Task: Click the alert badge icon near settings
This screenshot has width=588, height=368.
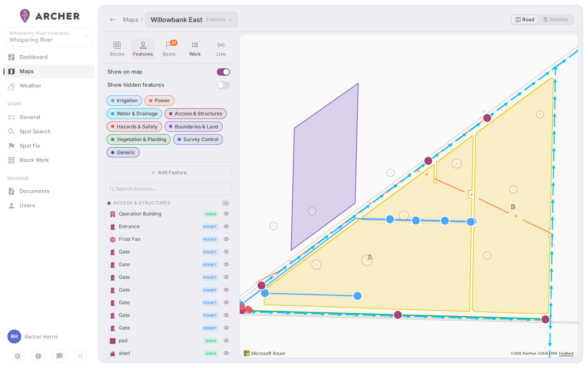Action: [38, 356]
